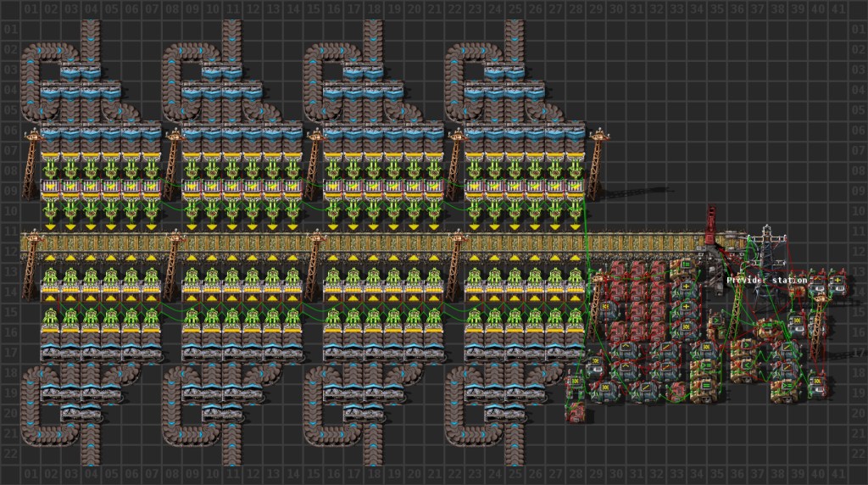868x485 pixels.
Task: Open the upper "^" arithmetic combinator
Action: click(x=625, y=348)
